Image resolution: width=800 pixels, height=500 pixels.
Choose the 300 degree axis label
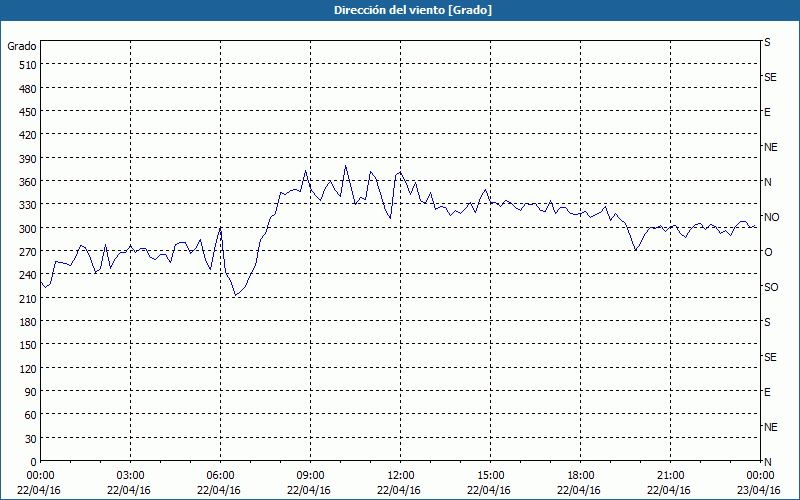29,229
